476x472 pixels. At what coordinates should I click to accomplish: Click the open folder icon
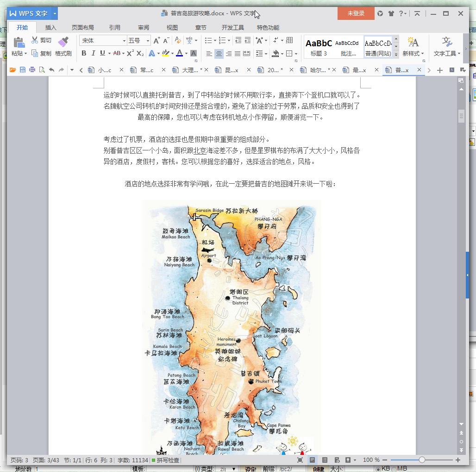point(13,70)
